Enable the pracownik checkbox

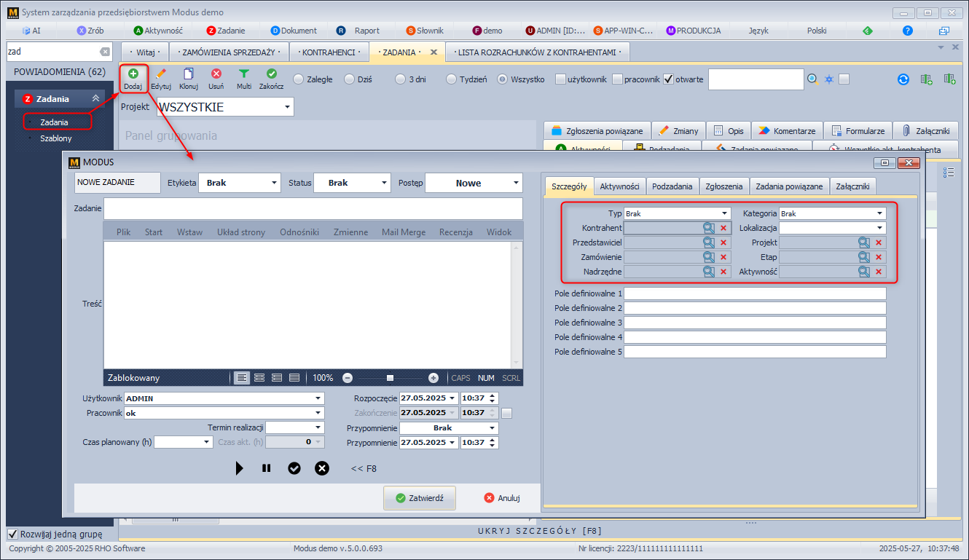[x=618, y=79]
